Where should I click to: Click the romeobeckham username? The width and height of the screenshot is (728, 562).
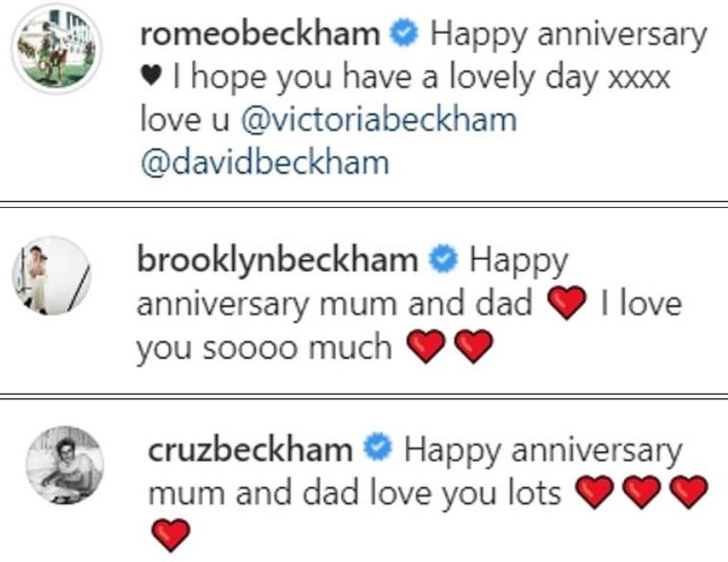coord(260,35)
